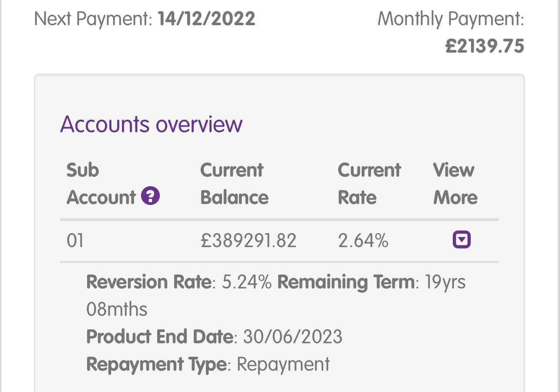Click the Current Balance column header
Image resolution: width=559 pixels, height=392 pixels.
(234, 183)
